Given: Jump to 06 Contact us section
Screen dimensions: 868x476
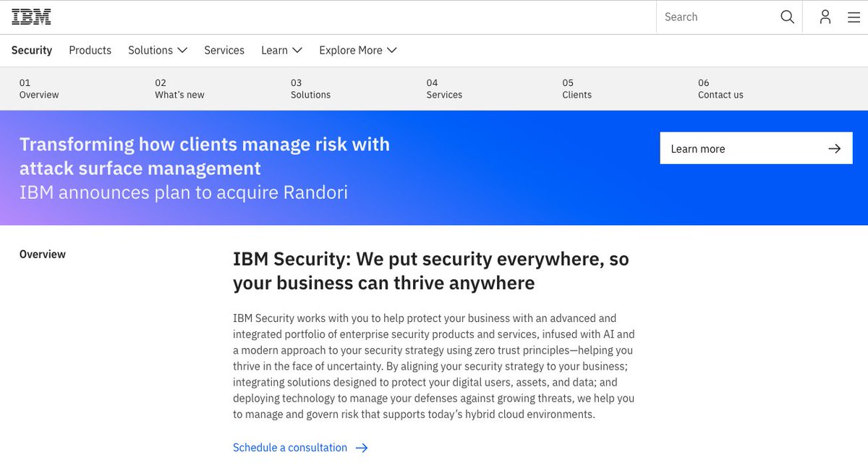Looking at the screenshot, I should [720, 89].
